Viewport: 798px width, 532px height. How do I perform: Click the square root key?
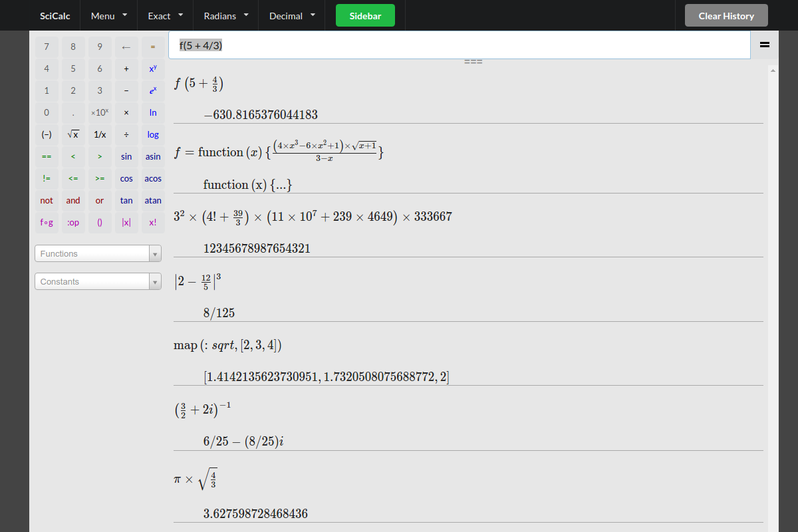coord(73,135)
